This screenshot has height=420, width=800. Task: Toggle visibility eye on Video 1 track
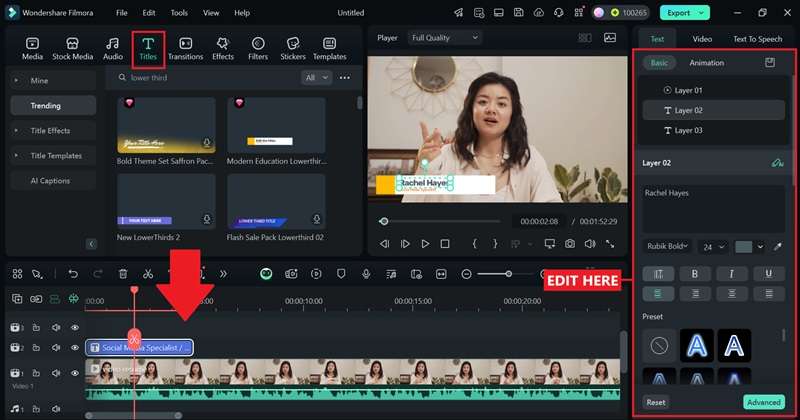[x=75, y=373]
